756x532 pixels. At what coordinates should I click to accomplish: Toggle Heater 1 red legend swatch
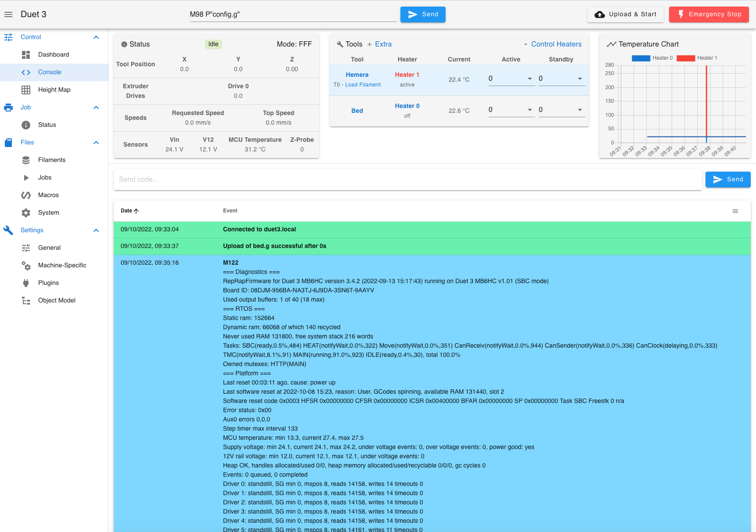(686, 58)
